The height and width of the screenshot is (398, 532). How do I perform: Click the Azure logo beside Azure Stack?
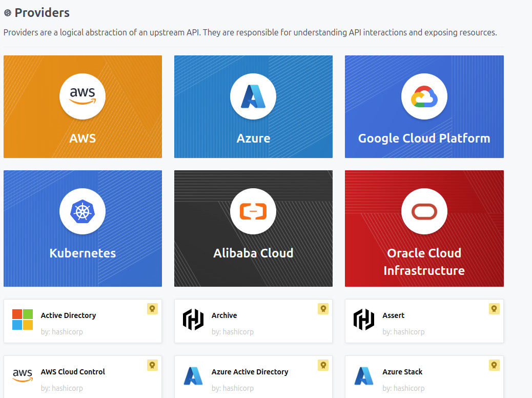click(364, 376)
